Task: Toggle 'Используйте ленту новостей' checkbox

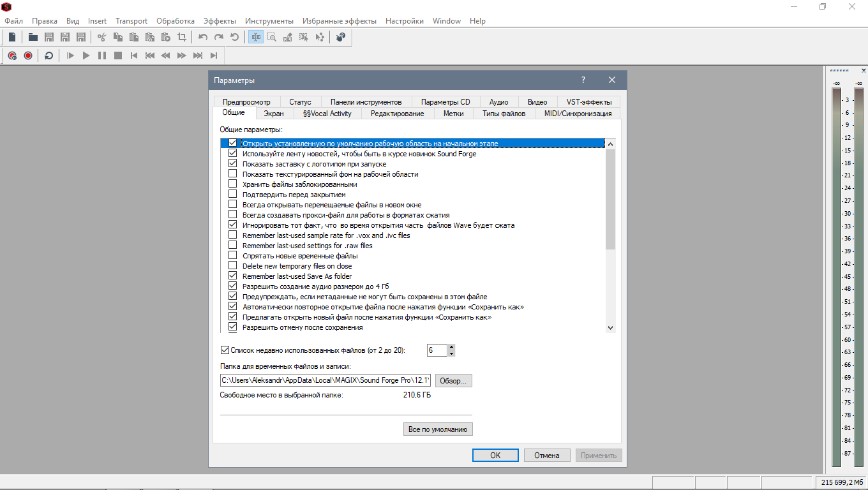Action: point(232,154)
